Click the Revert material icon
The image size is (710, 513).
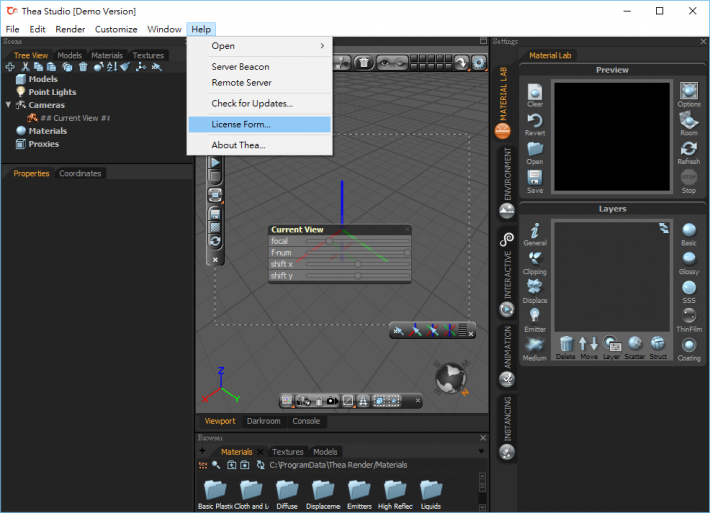535,122
